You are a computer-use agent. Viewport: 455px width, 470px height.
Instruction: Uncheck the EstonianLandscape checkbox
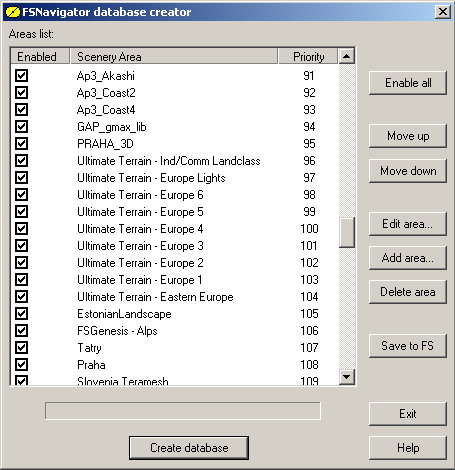tap(21, 313)
